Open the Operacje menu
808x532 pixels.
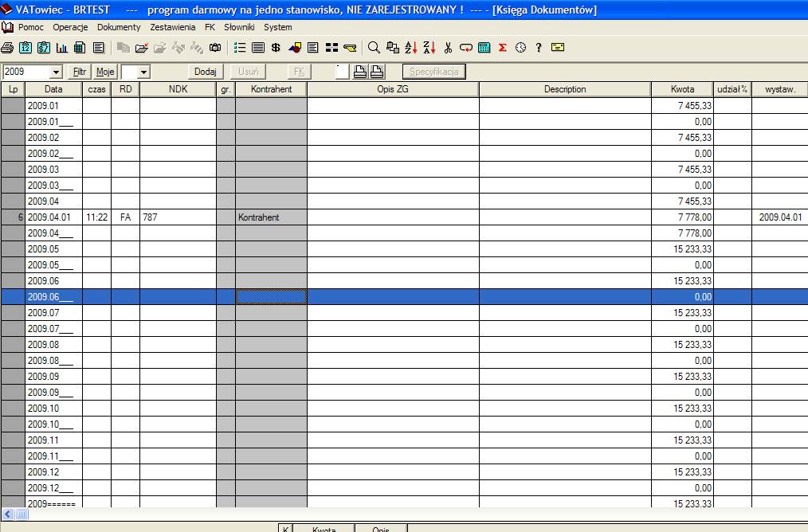[70, 27]
